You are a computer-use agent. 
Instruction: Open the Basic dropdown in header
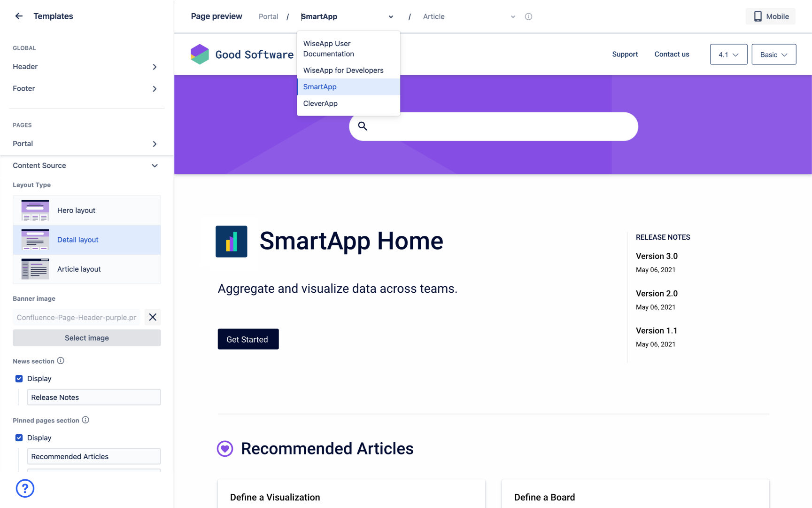click(773, 55)
